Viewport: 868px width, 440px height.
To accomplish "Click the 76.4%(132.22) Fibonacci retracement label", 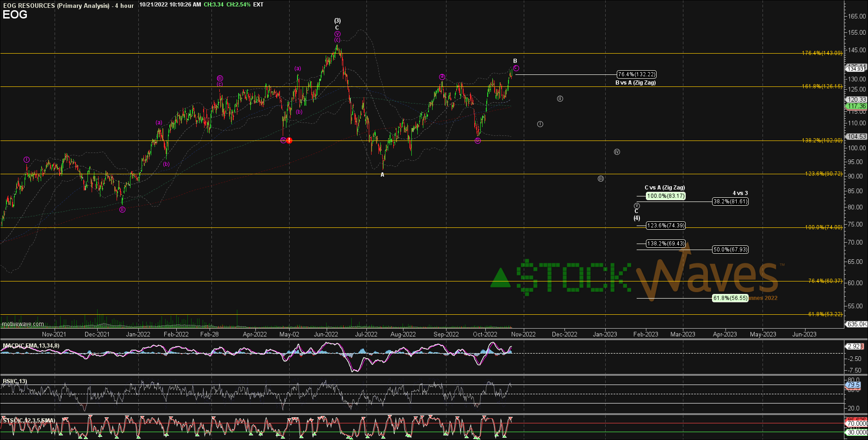I will click(x=637, y=74).
